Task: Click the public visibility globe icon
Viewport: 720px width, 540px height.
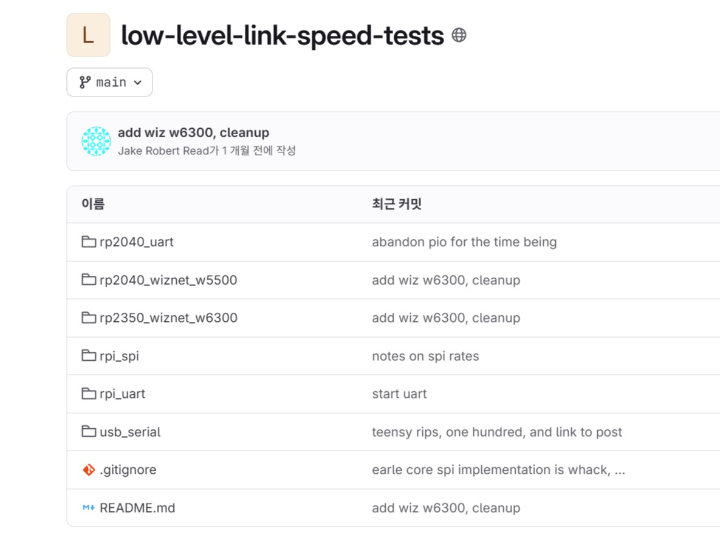Action: tap(459, 36)
